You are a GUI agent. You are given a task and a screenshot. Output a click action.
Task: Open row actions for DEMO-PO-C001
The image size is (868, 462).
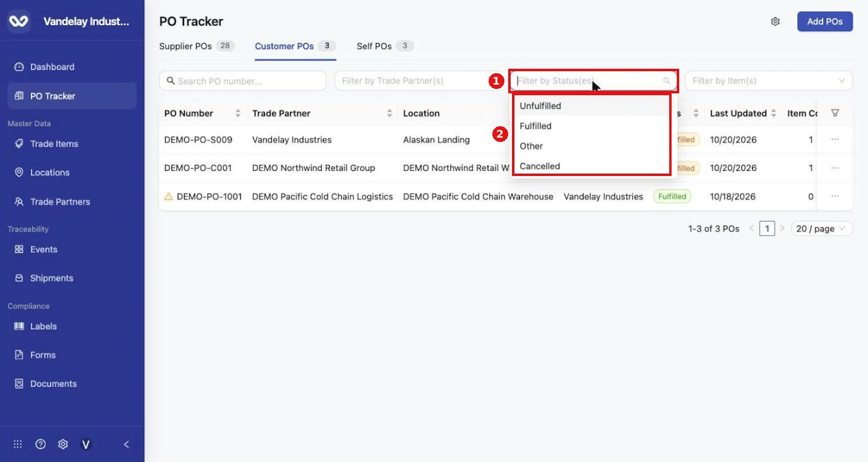[x=835, y=168]
